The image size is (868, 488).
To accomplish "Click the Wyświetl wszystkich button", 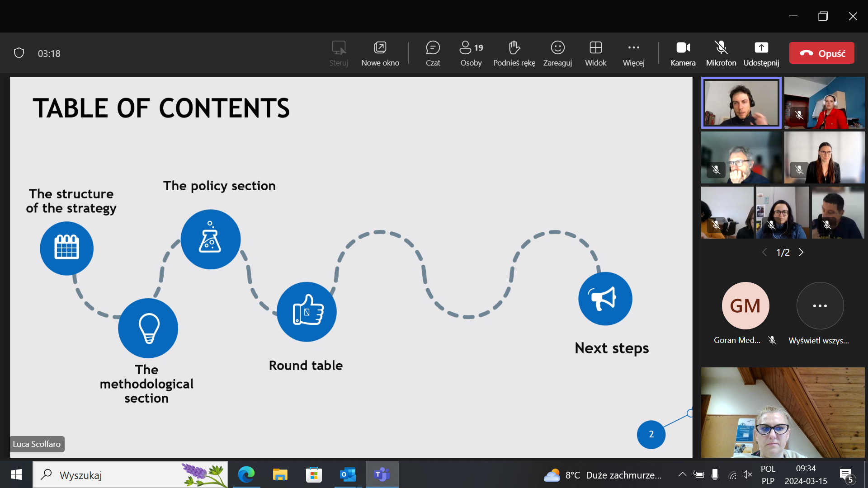I will click(x=820, y=306).
